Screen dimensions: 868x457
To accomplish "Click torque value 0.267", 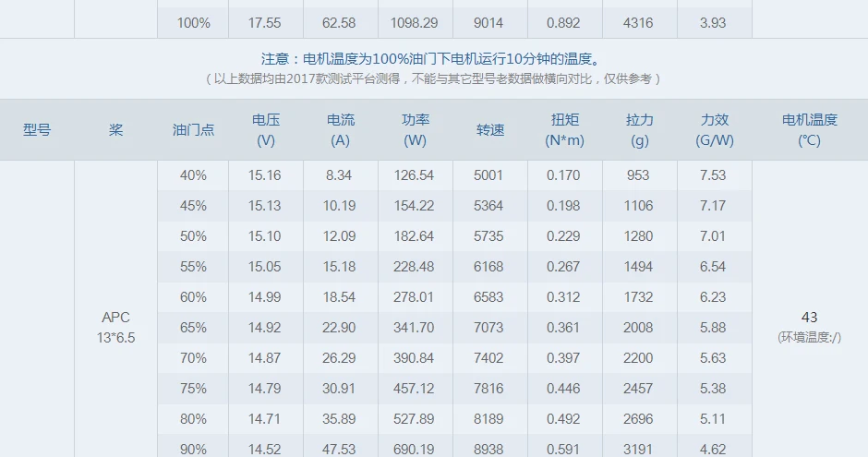I will tap(563, 267).
